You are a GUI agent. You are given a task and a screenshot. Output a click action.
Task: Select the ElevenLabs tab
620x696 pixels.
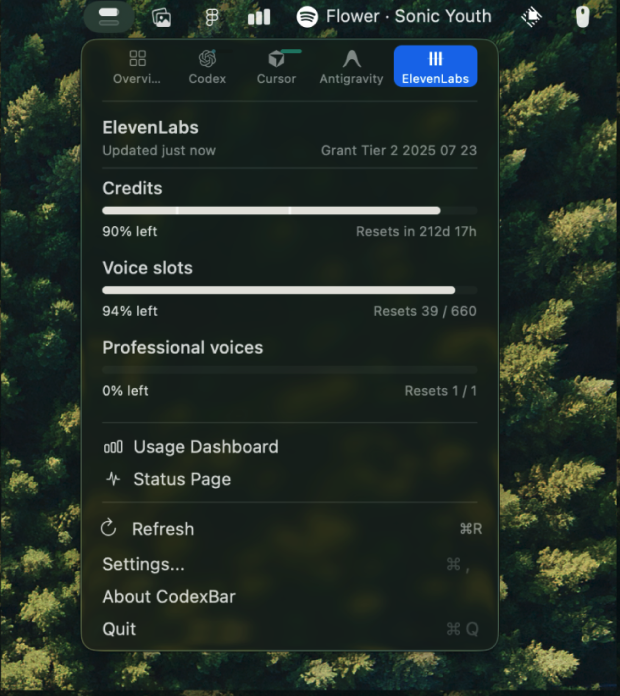[435, 66]
